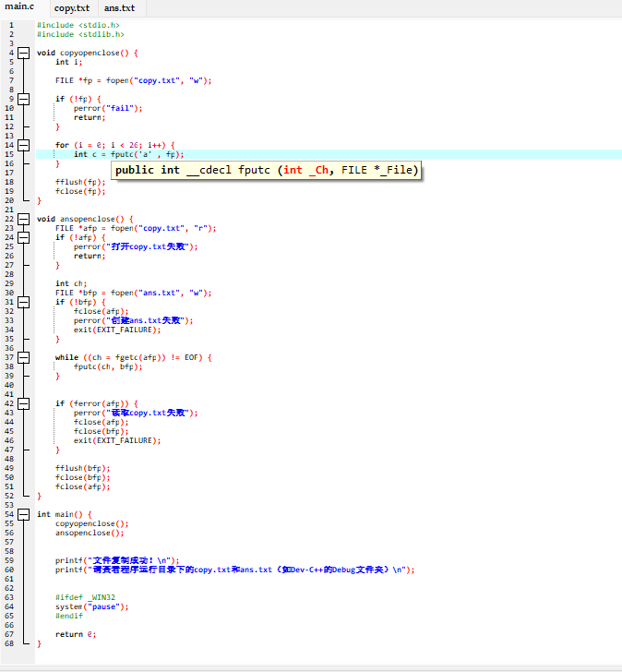Click the copyopenclose(); call in main
This screenshot has height=672, width=622.
(91, 523)
